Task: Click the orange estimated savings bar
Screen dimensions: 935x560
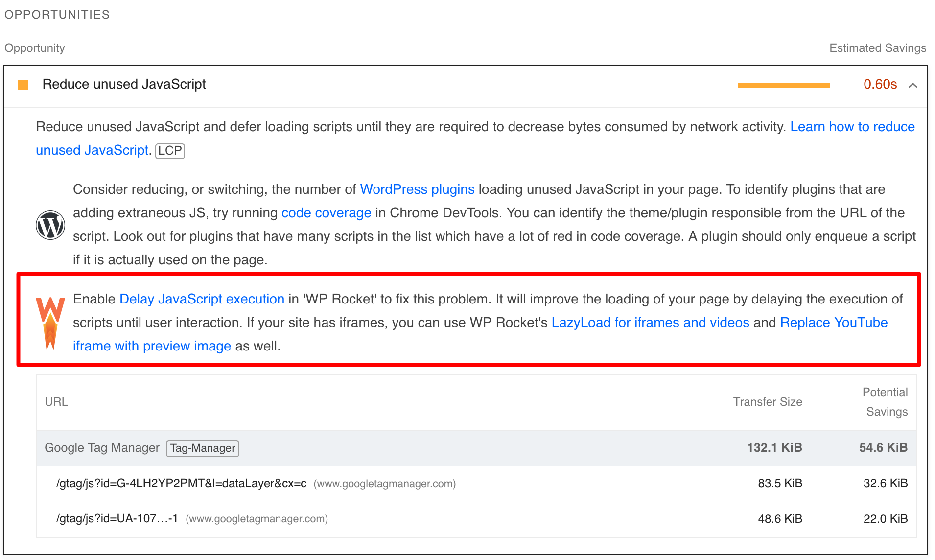Action: point(784,85)
